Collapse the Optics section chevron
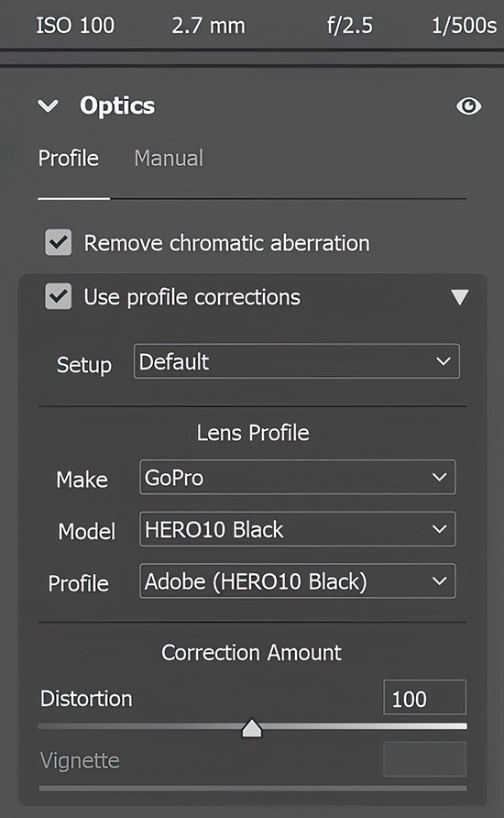 48,106
